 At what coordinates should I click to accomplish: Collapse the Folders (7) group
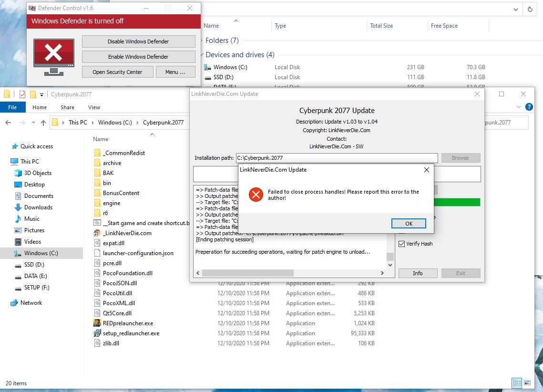pyautogui.click(x=202, y=41)
